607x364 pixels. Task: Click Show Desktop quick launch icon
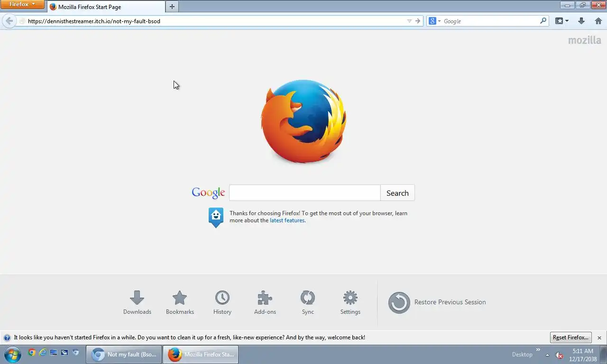54,352
